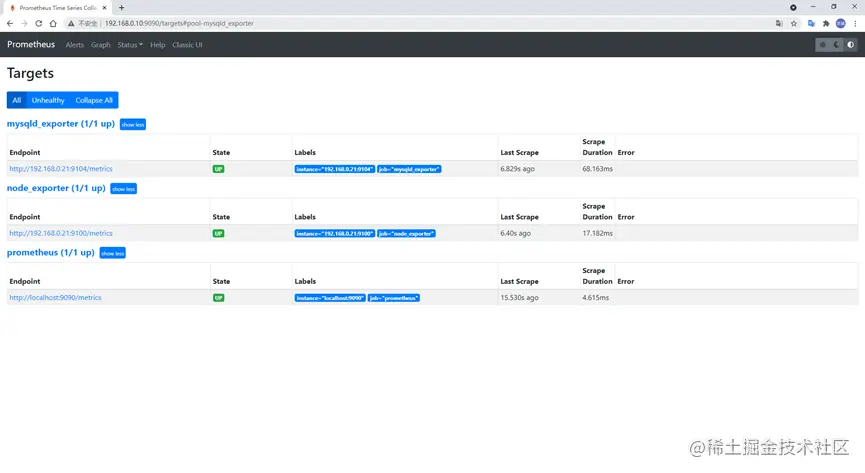
Task: Click the job="prometheus" label badge
Action: tap(394, 298)
